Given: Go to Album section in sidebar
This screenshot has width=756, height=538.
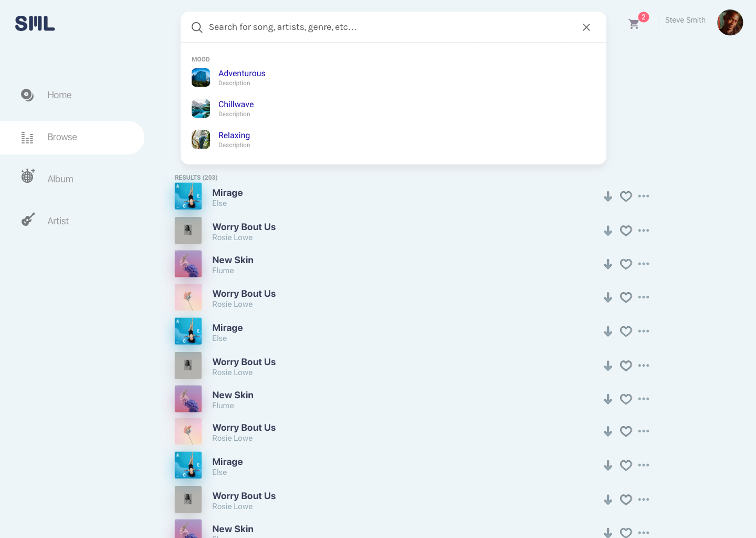Looking at the screenshot, I should point(60,179).
